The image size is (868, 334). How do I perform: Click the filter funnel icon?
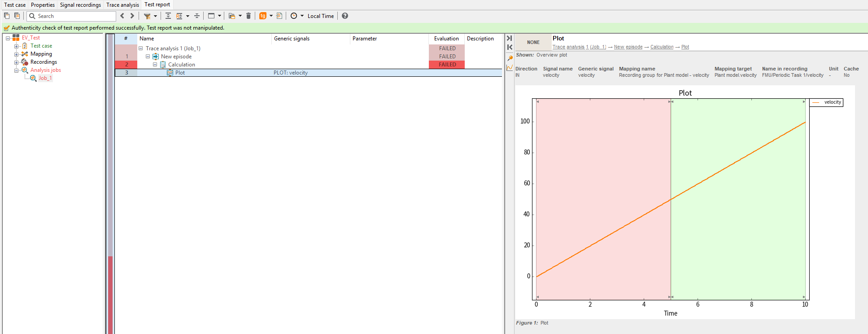(147, 16)
